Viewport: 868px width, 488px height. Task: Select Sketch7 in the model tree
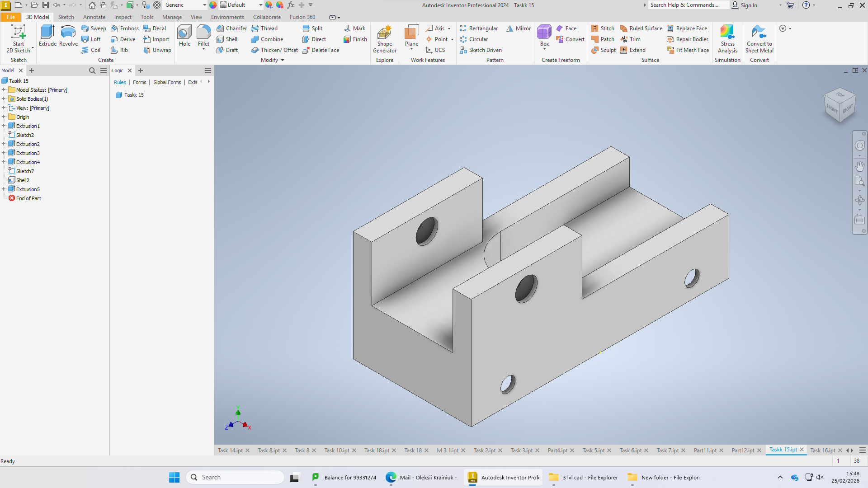(25, 171)
